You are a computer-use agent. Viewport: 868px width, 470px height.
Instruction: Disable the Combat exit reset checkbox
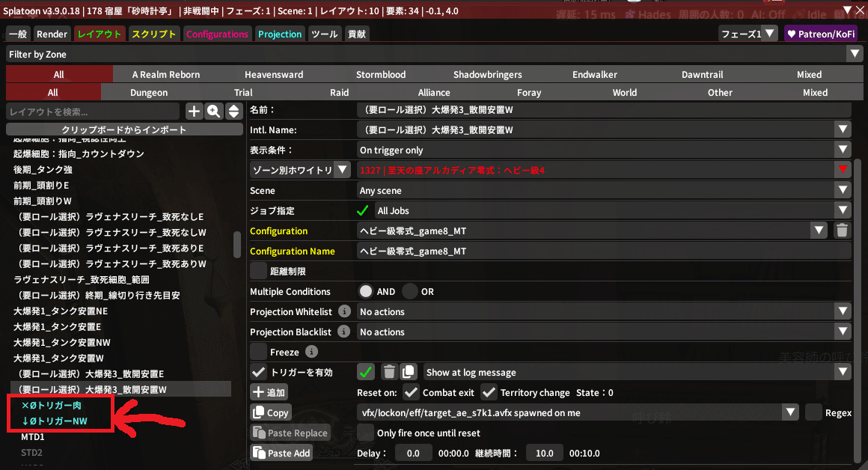pyautogui.click(x=411, y=392)
